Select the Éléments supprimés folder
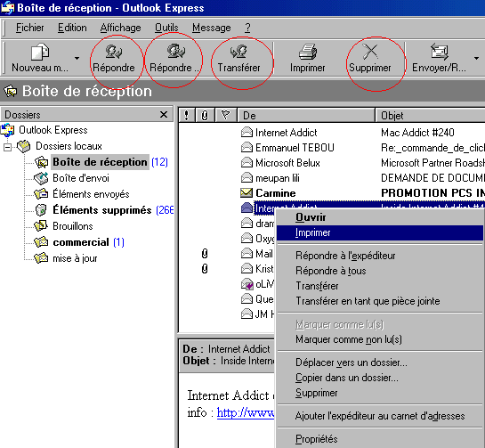The width and height of the screenshot is (485, 448). coord(102,210)
